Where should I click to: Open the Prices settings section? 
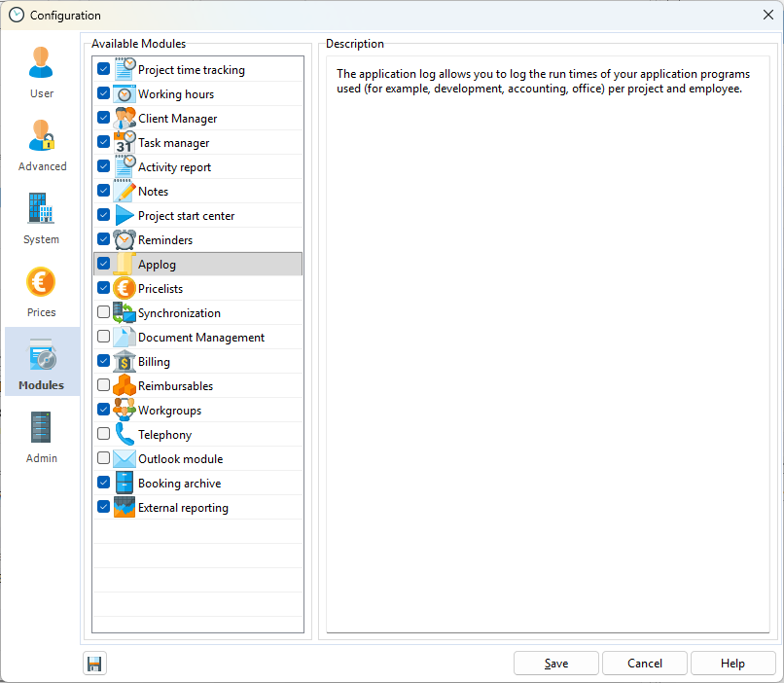pyautogui.click(x=42, y=291)
